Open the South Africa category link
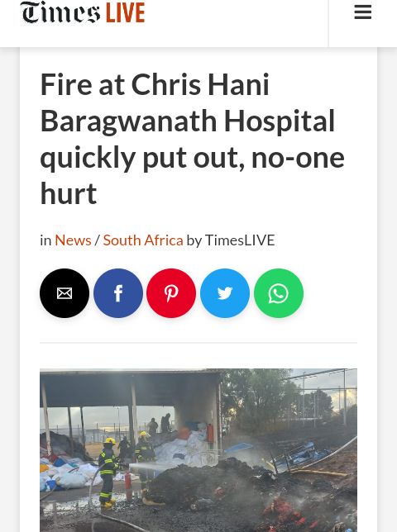Image resolution: width=397 pixels, height=532 pixels. (x=143, y=240)
